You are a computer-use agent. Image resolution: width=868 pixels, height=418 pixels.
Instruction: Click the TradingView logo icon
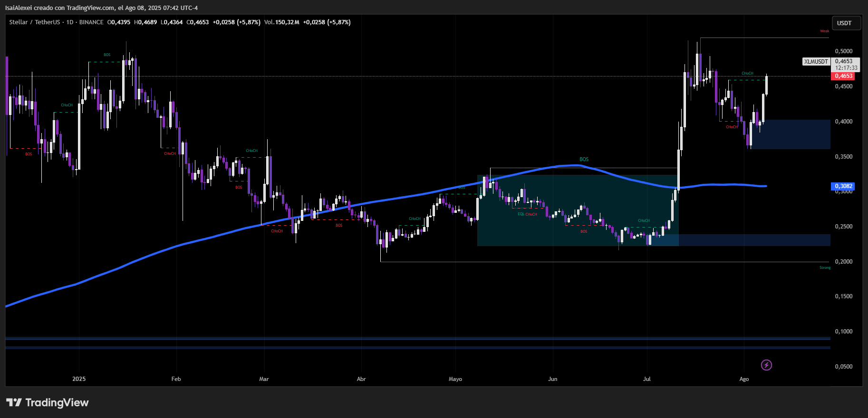pyautogui.click(x=14, y=403)
